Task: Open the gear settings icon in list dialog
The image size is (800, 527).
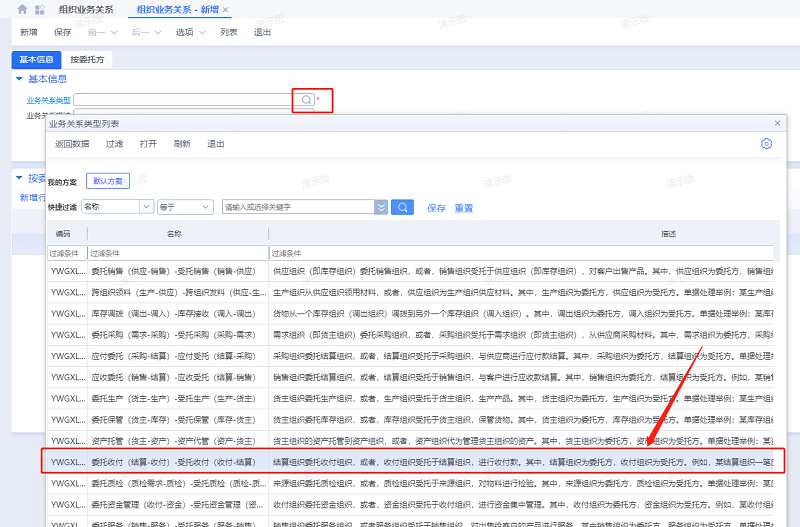Action: (767, 144)
